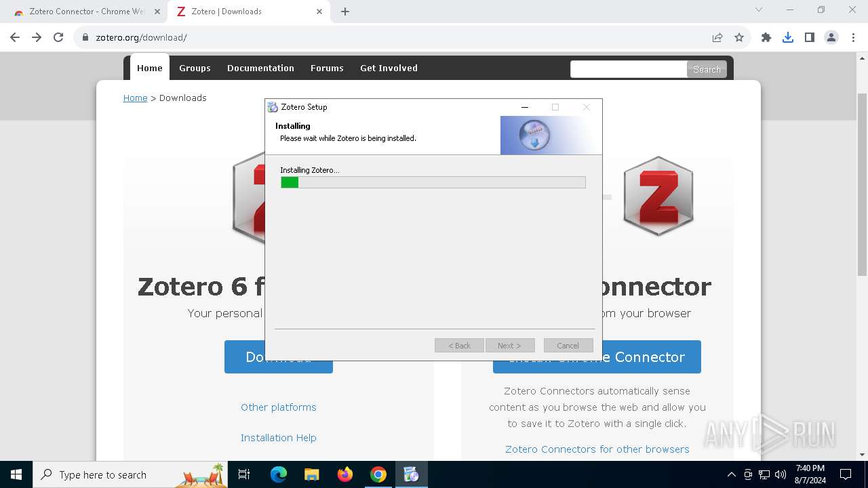Switch to Chrome on the taskbar
The width and height of the screenshot is (868, 488).
pos(378,474)
